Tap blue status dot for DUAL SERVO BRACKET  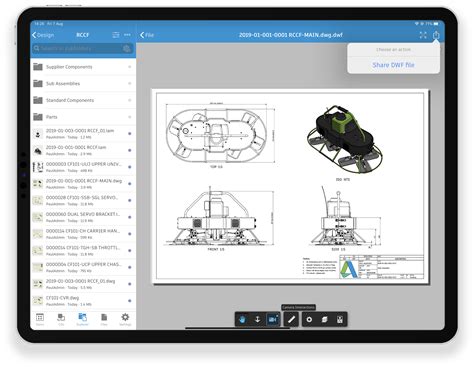(130, 217)
